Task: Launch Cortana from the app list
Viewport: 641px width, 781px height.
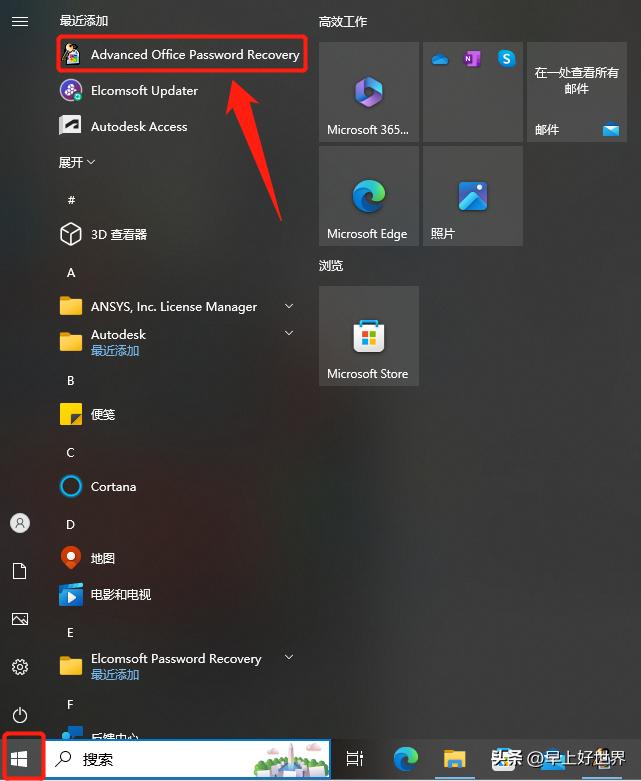Action: click(98, 486)
